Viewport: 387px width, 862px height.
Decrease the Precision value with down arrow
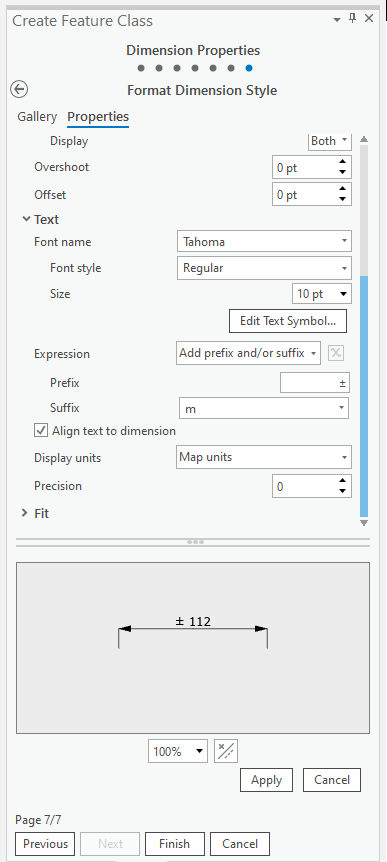342,491
